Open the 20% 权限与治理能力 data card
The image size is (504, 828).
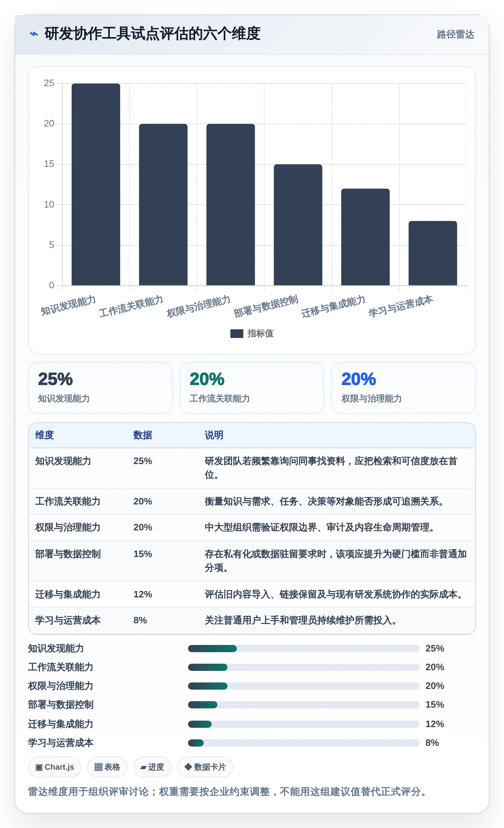[404, 388]
